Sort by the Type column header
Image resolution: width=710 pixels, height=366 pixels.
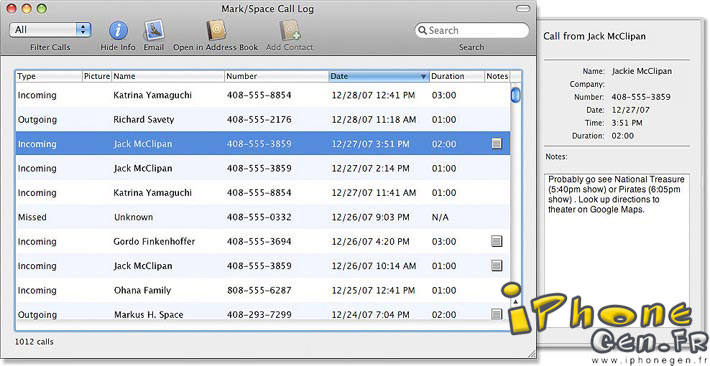point(49,76)
